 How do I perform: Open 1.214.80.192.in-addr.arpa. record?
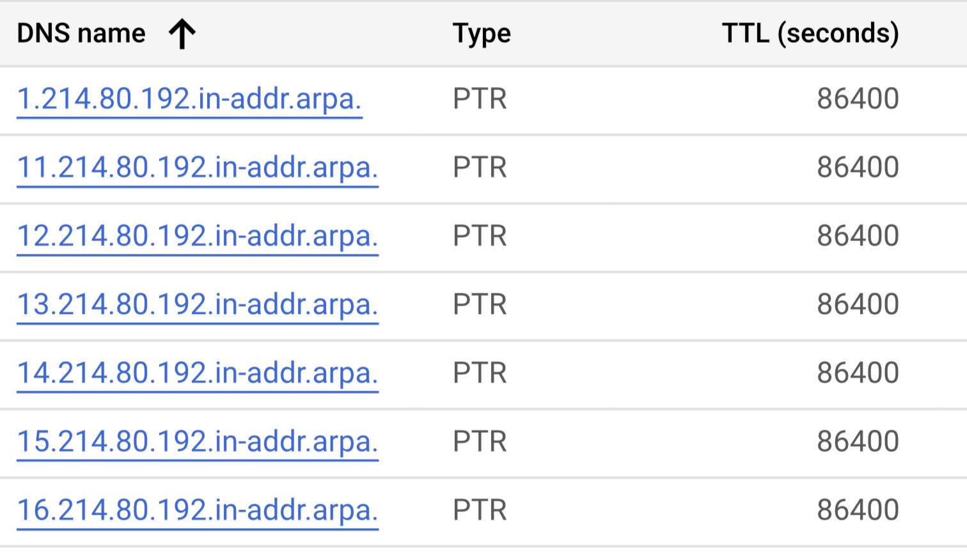click(189, 99)
